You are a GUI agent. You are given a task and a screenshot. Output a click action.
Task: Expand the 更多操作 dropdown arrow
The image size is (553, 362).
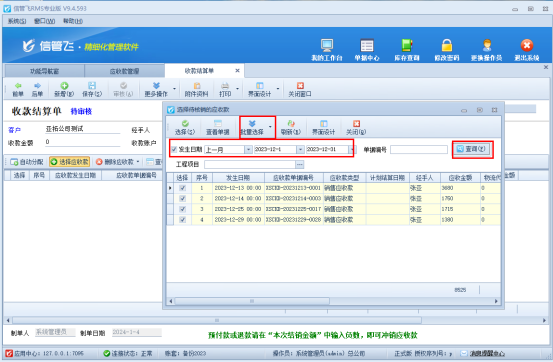(x=175, y=89)
